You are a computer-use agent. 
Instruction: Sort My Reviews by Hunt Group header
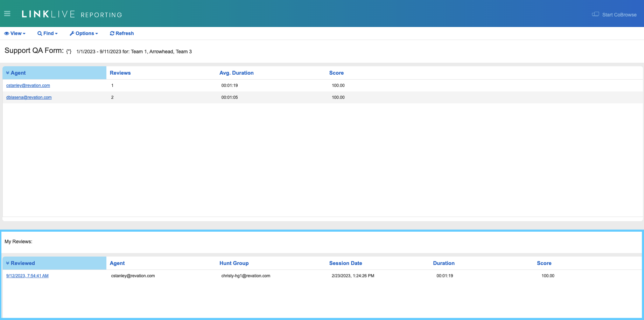234,263
